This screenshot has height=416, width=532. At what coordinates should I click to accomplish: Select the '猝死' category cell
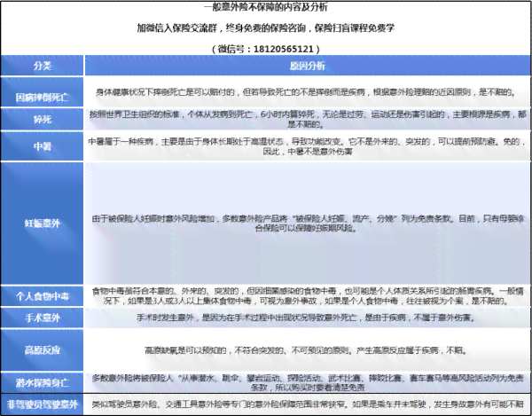click(x=42, y=119)
